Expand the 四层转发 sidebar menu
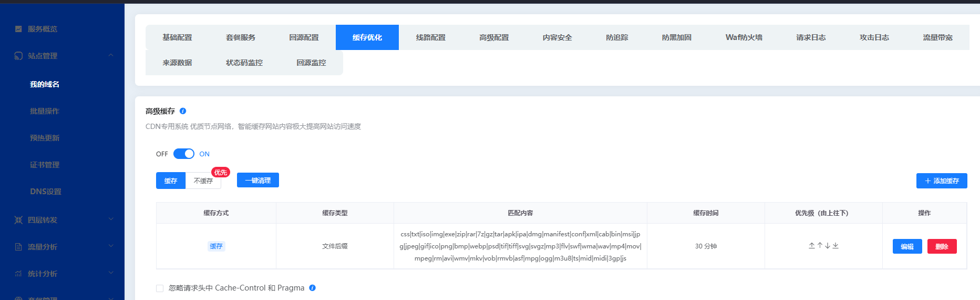980x300 pixels. point(110,219)
